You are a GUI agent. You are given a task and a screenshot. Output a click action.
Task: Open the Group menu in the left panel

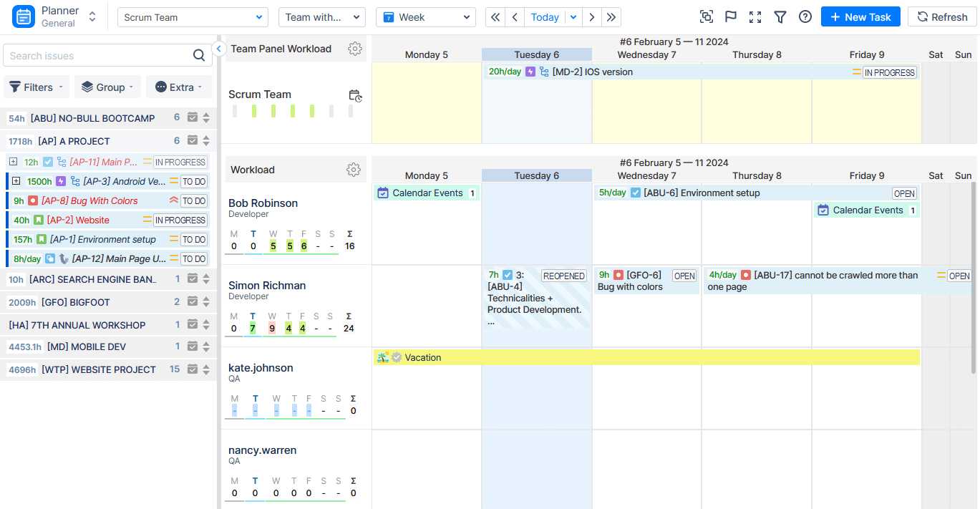point(107,87)
